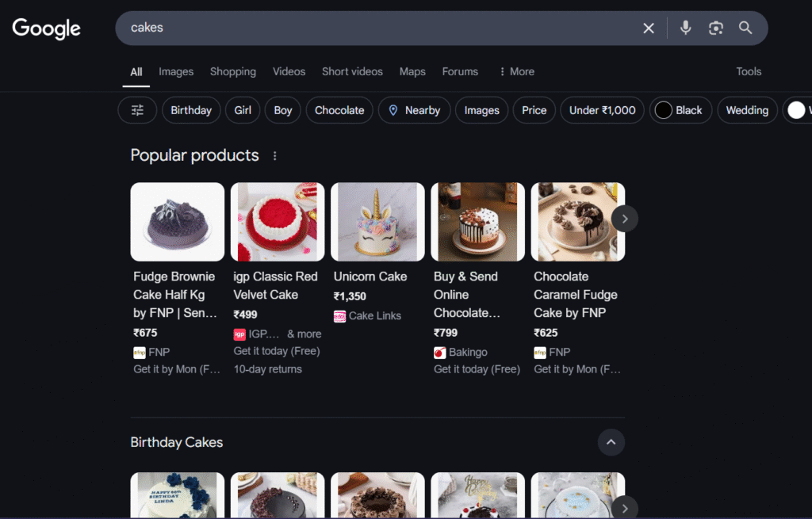Open Google Lens image search
Viewport: 812px width, 519px height.
click(714, 28)
